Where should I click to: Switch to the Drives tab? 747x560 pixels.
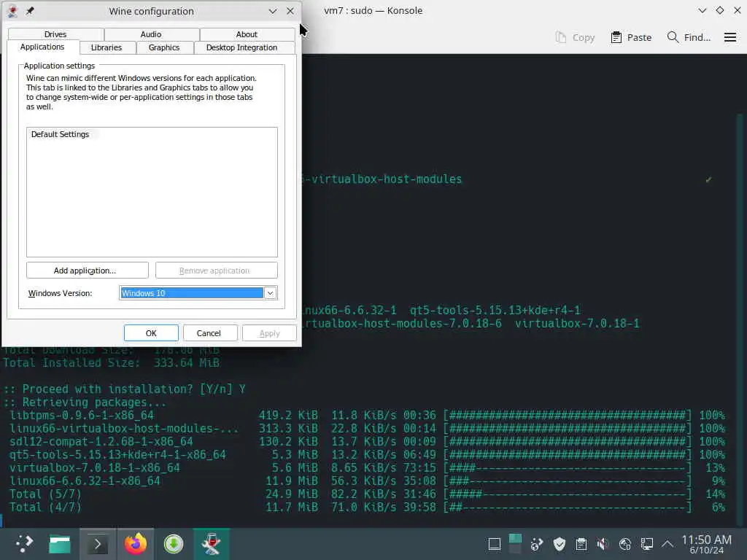coord(55,34)
